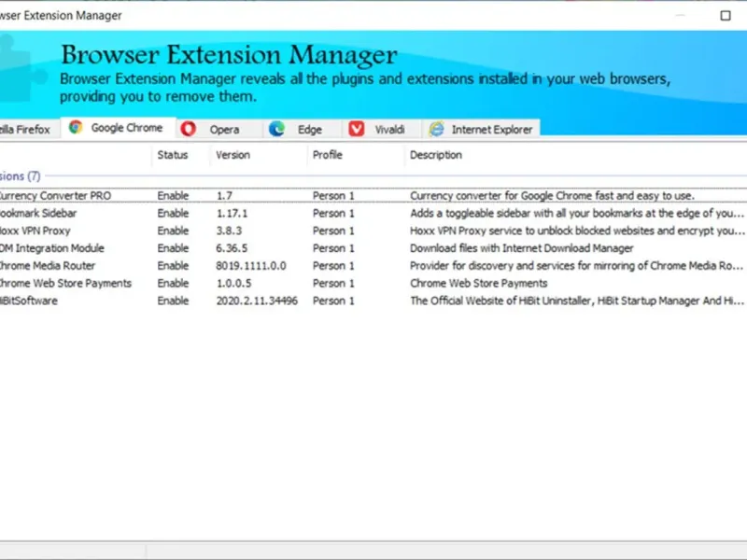The width and height of the screenshot is (747, 560).
Task: Select the Bookmark Sidebar extension
Action: coord(38,214)
